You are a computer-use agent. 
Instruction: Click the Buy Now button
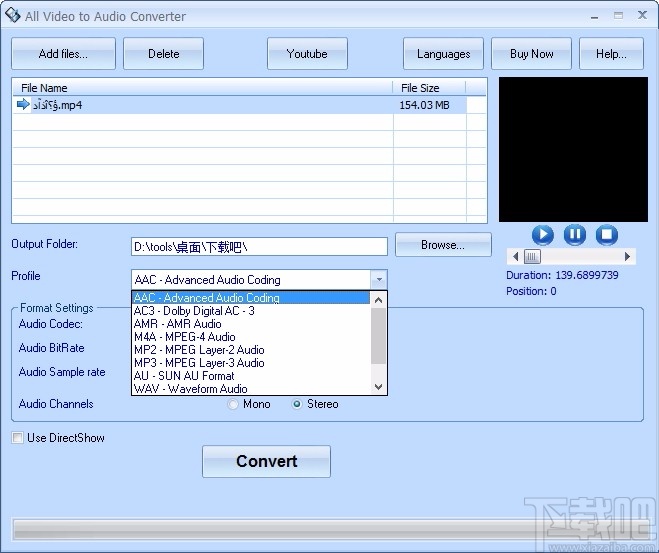[x=531, y=54]
